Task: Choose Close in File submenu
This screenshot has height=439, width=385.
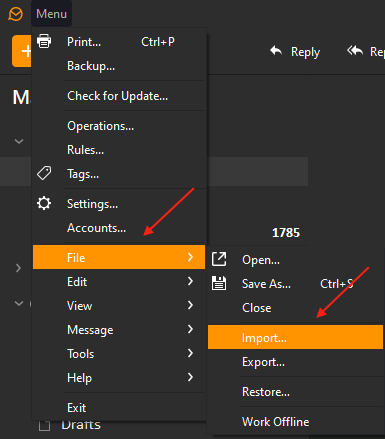Action: (x=296, y=307)
